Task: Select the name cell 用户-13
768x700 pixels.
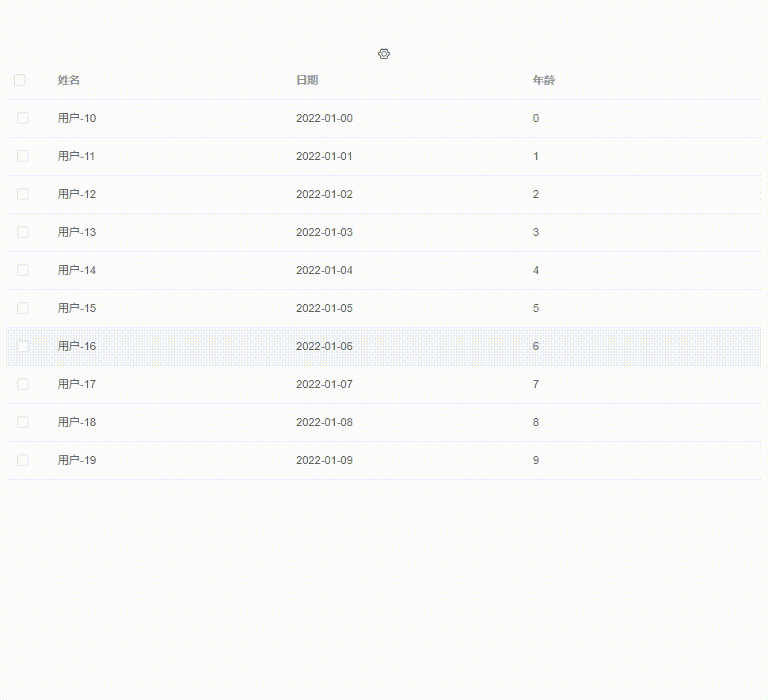Action: (77, 232)
